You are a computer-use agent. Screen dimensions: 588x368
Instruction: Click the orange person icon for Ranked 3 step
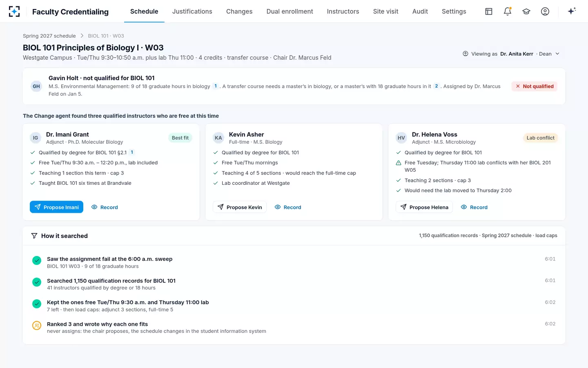[37, 325]
